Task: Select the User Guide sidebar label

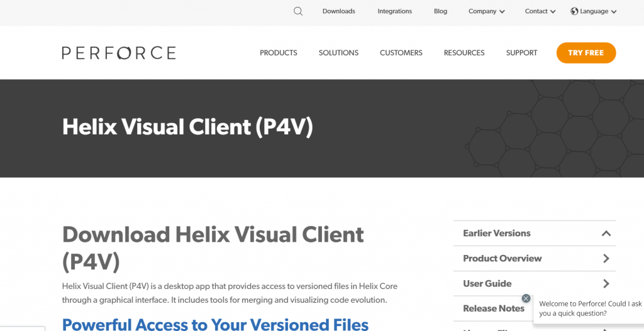Action: click(487, 283)
